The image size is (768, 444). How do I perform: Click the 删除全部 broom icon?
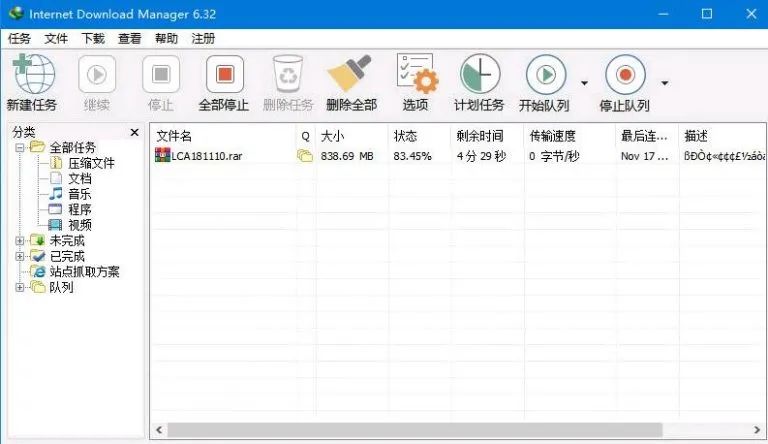click(x=350, y=74)
